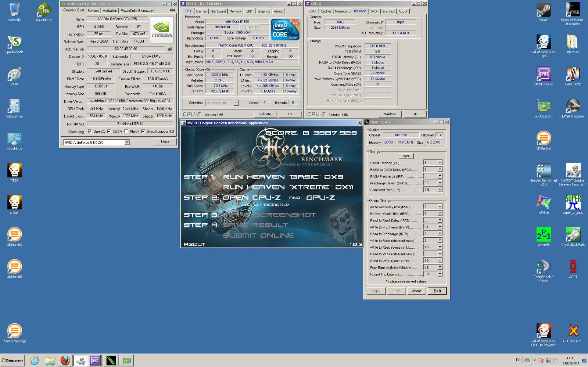
Task: Open the GPU selection dropdown in GPU-Z
Action: pyautogui.click(x=127, y=142)
